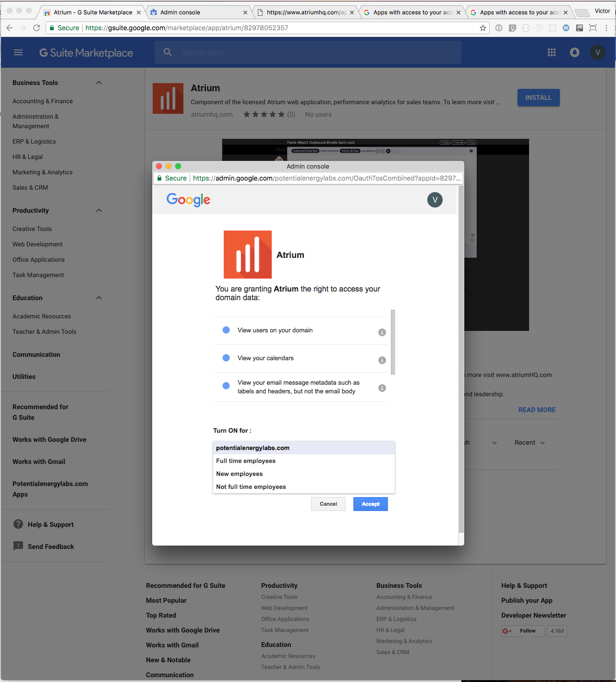Close the Atrium G Suite Marketplace tab

point(139,12)
